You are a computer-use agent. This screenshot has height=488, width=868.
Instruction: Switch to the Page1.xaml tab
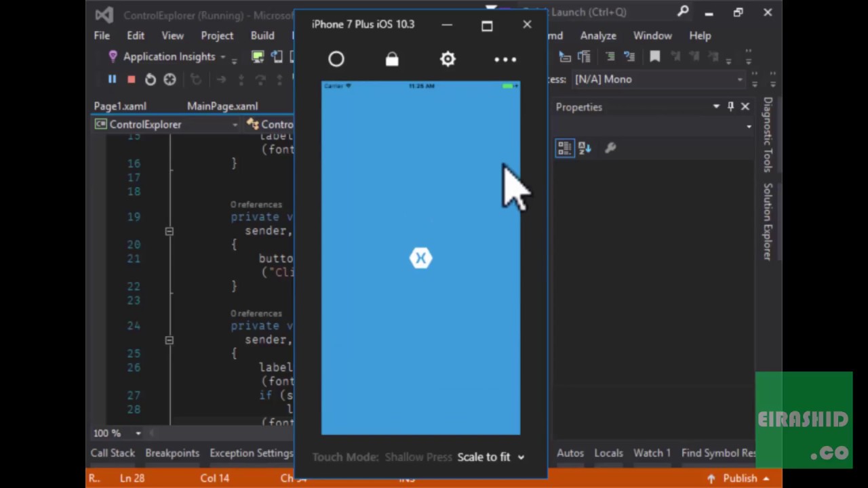point(120,106)
